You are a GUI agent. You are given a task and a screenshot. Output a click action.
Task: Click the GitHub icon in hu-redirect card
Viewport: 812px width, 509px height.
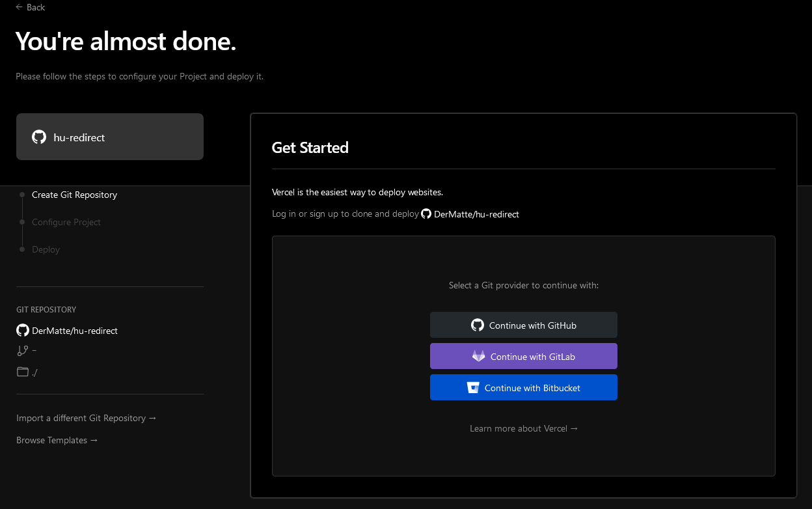click(x=39, y=137)
